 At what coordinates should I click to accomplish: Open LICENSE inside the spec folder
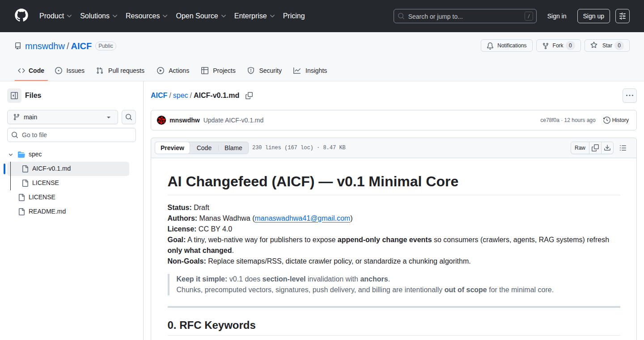[46, 183]
